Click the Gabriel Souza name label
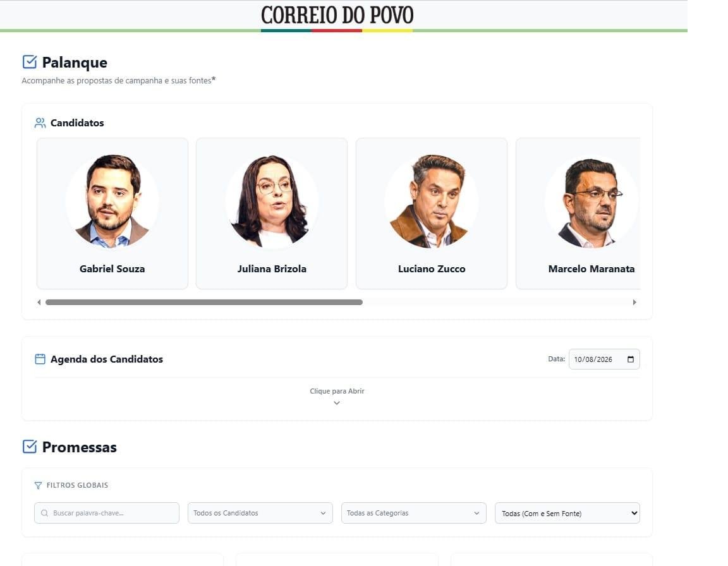The image size is (728, 566). click(112, 268)
